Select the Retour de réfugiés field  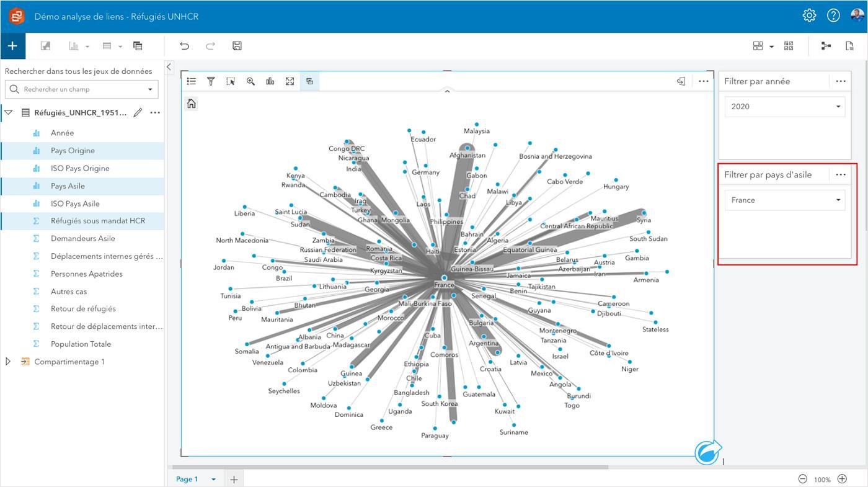click(x=83, y=309)
